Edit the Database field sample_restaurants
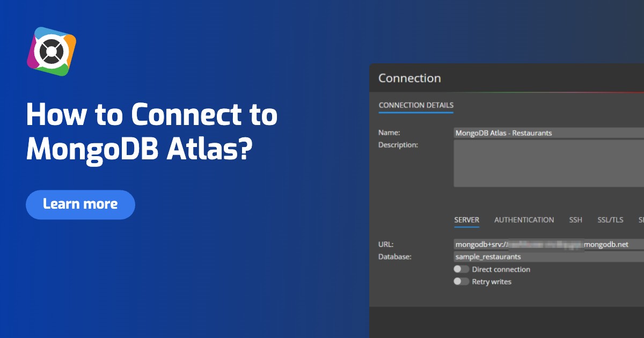This screenshot has width=644, height=338. coord(548,257)
